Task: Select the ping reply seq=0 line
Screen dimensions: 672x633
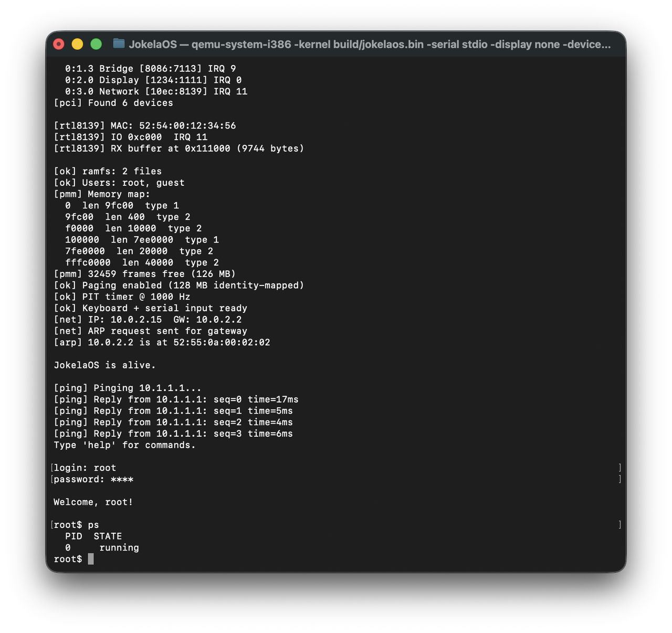Action: 176,399
